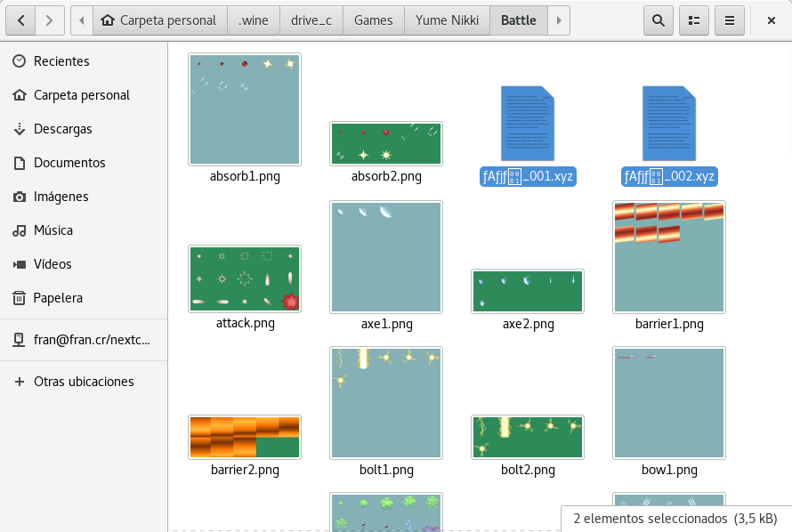Click the Recientes clock icon

[x=20, y=61]
